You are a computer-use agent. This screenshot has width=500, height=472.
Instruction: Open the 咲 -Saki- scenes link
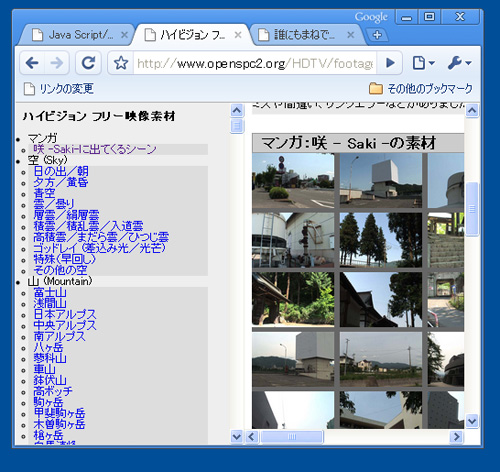[x=95, y=149]
